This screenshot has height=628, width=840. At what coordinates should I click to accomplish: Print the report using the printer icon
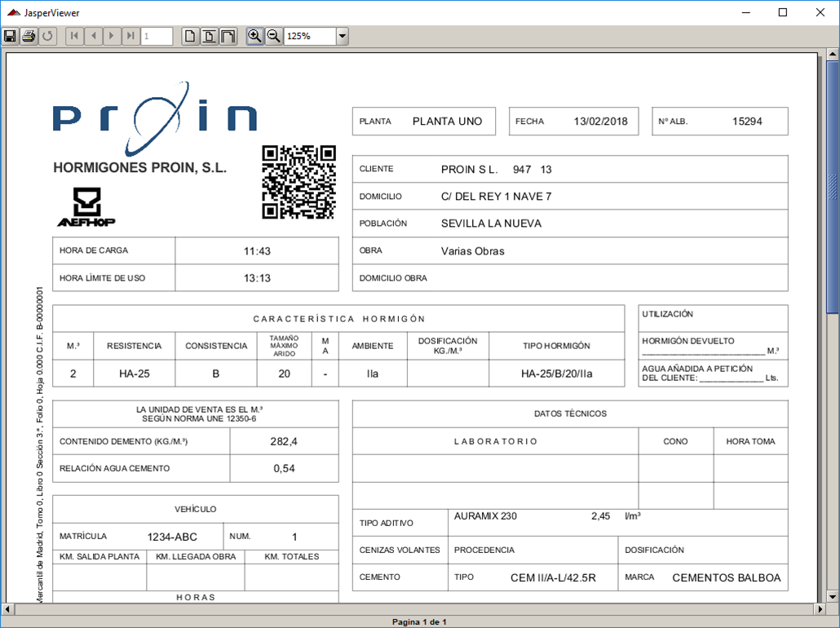click(29, 36)
